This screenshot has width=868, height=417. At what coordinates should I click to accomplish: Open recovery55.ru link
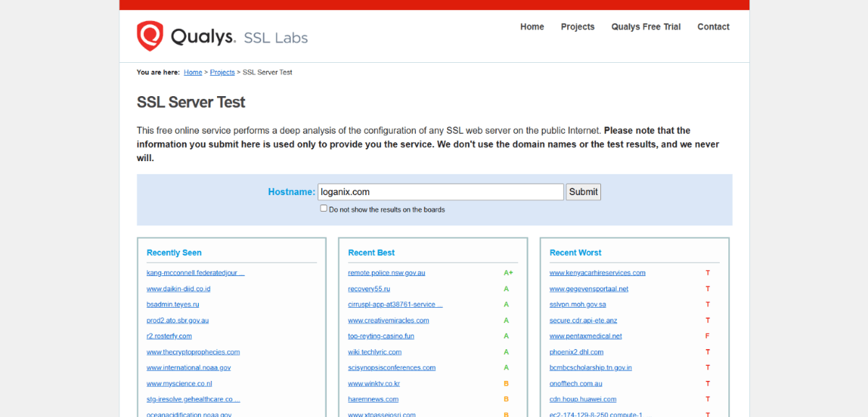coord(369,289)
